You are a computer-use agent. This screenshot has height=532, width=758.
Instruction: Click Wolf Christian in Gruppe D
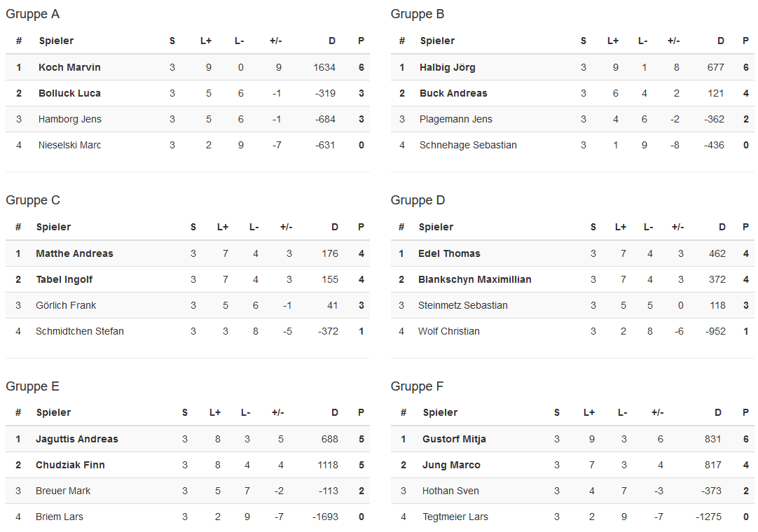point(448,332)
